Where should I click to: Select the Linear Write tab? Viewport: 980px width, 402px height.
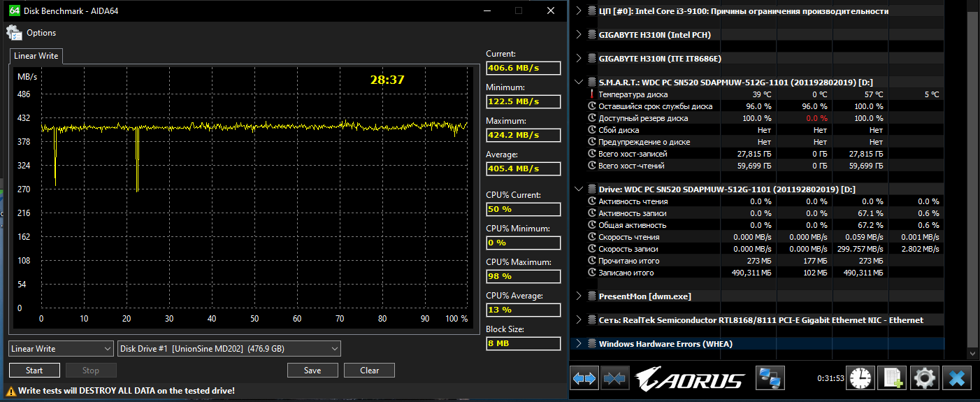pos(36,56)
